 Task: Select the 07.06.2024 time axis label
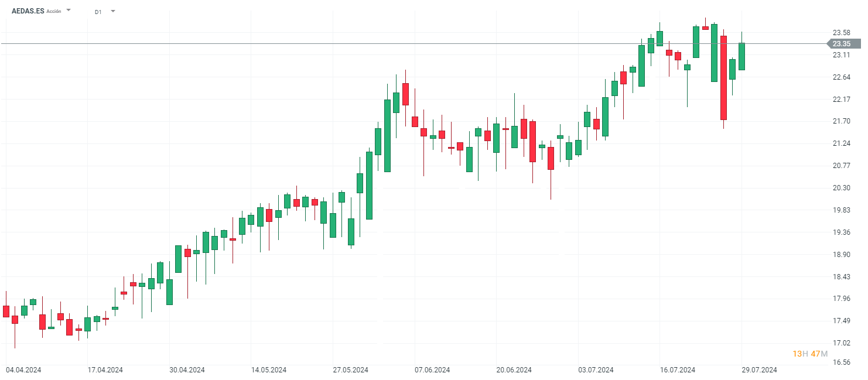[x=432, y=370]
